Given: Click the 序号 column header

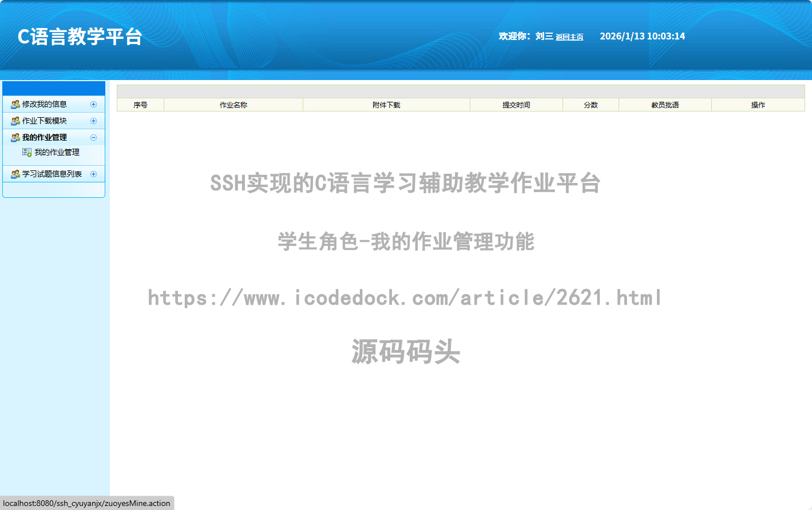Looking at the screenshot, I should coord(140,105).
